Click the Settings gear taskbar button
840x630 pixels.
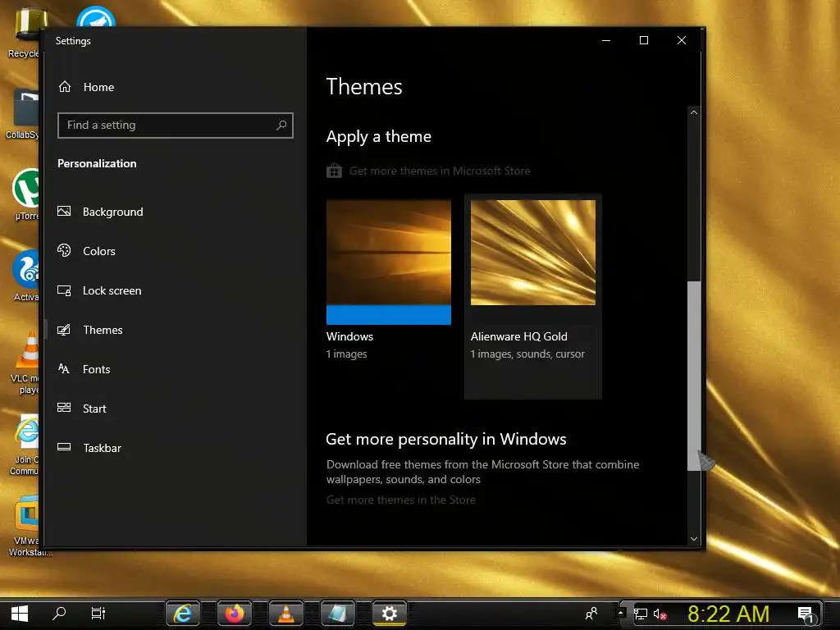[x=390, y=614]
